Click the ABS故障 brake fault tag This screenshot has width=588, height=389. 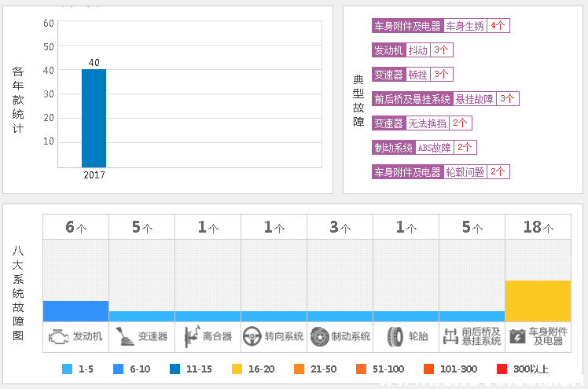[x=434, y=148]
